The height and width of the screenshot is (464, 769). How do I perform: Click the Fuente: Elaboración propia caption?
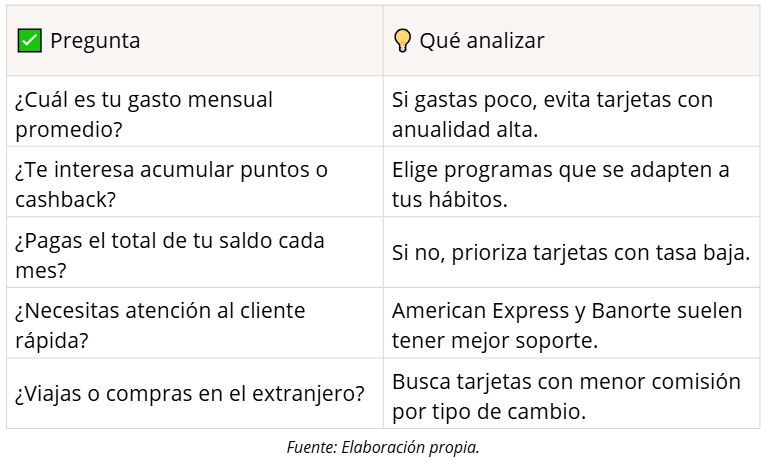(x=383, y=447)
